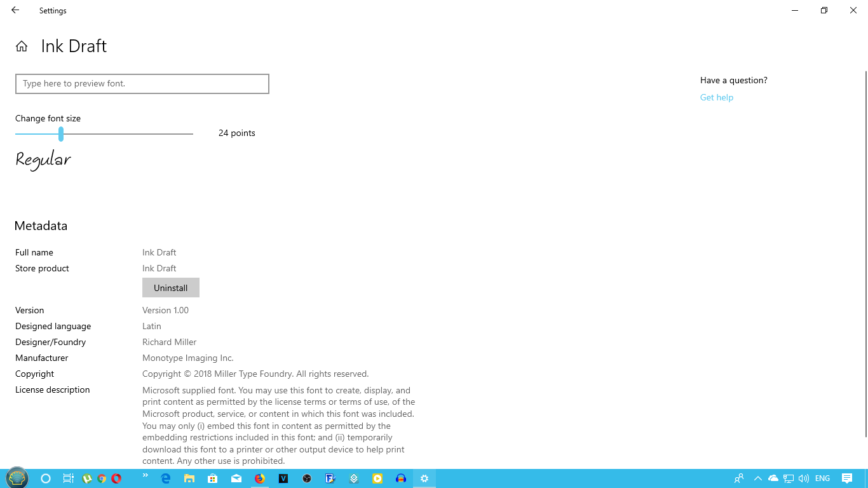Open the People icon in the system tray

739,478
